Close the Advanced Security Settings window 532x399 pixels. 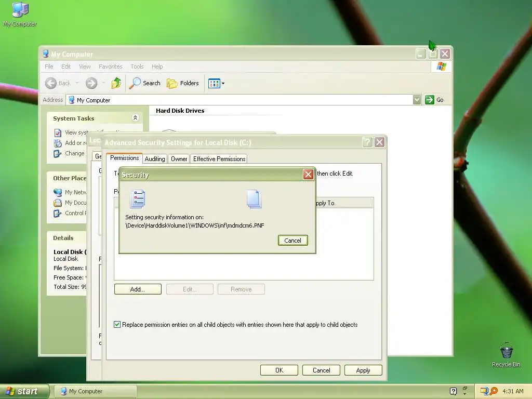point(379,142)
